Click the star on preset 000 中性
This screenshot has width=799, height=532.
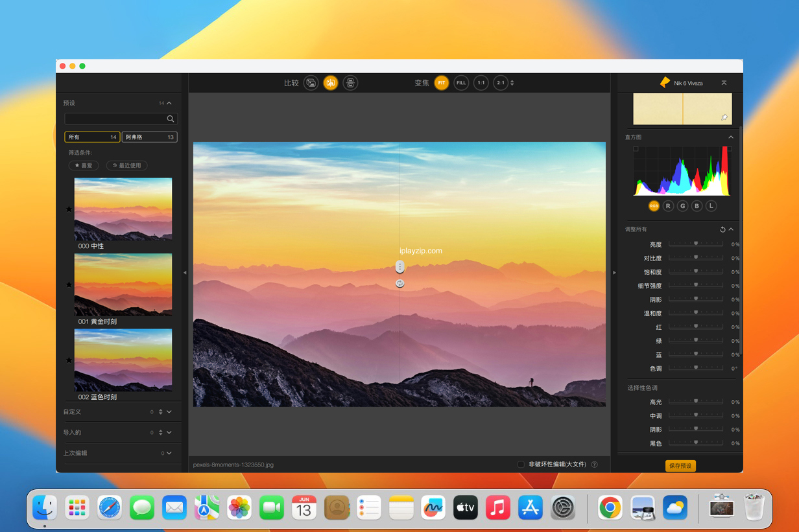pos(69,209)
